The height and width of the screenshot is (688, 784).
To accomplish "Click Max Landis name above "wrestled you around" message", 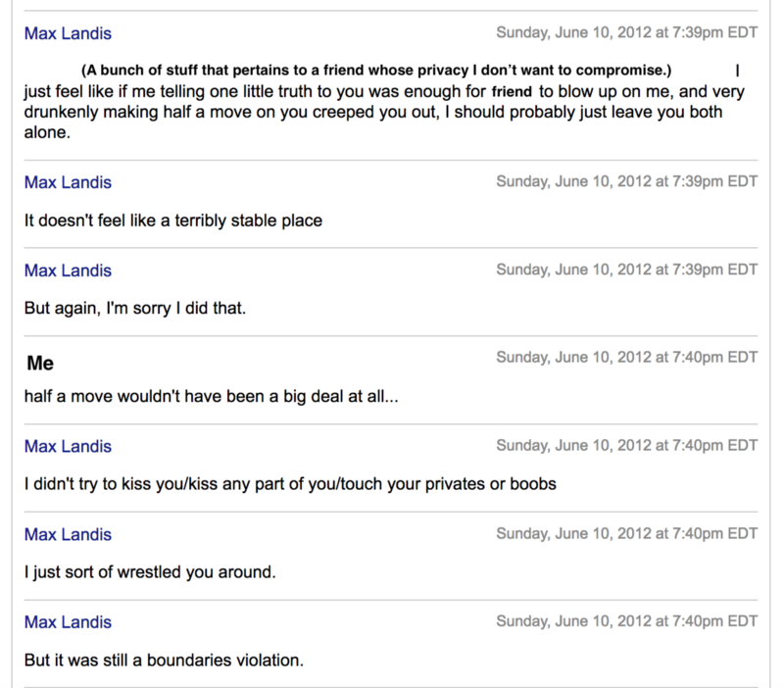I will click(68, 535).
